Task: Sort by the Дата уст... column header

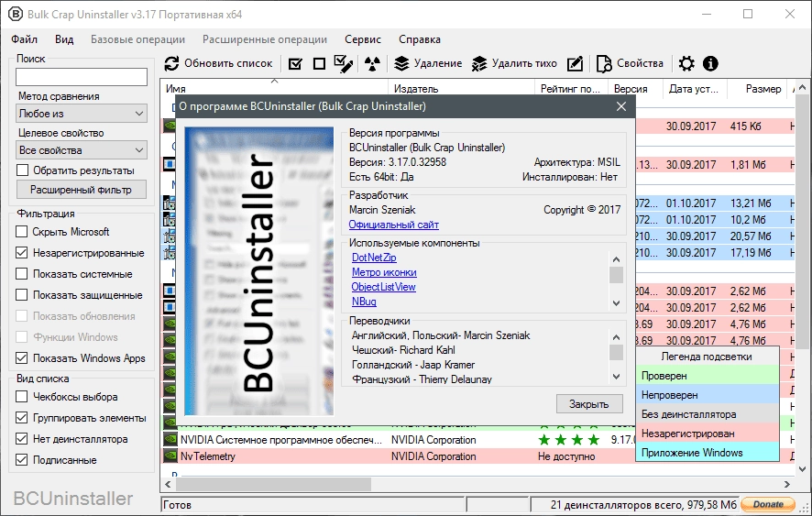Action: click(695, 88)
